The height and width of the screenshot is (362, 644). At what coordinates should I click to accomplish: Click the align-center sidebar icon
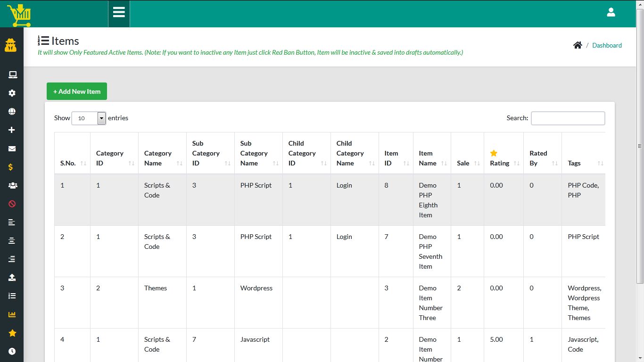pos(12,241)
